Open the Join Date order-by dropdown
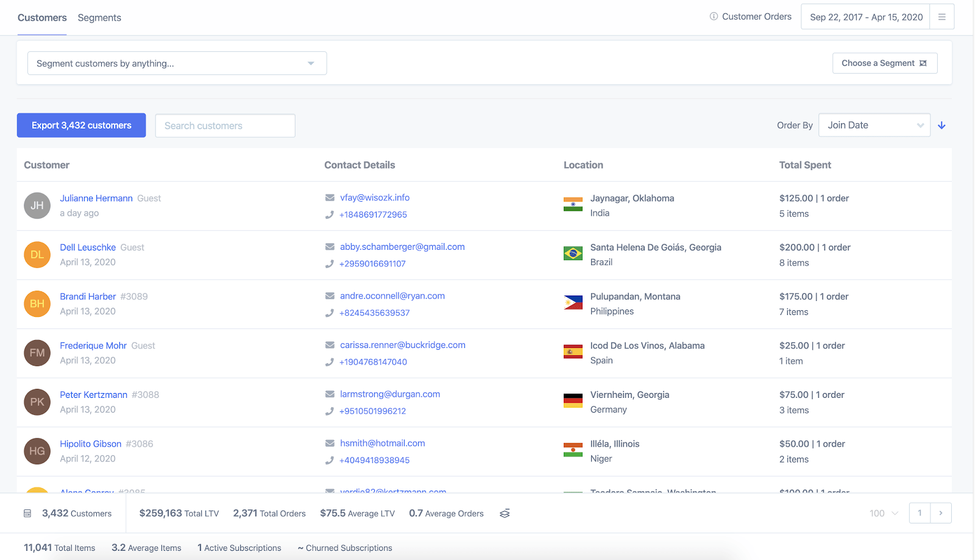Screen dimensions: 975x560 click(x=874, y=126)
